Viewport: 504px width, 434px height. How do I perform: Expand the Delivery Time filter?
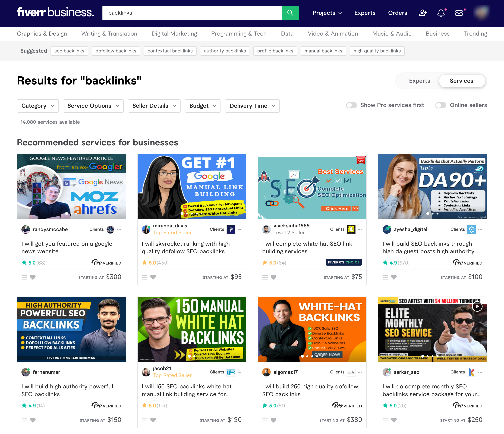point(252,106)
